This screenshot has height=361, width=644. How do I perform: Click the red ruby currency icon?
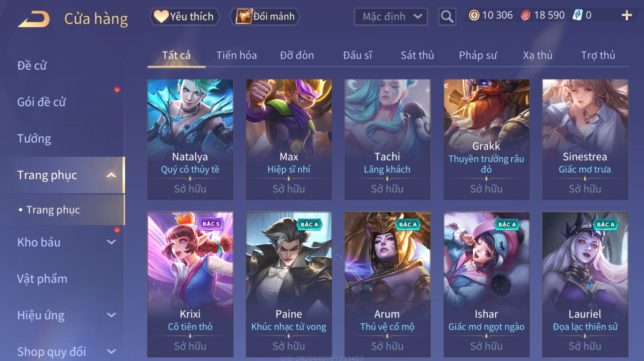click(x=526, y=15)
